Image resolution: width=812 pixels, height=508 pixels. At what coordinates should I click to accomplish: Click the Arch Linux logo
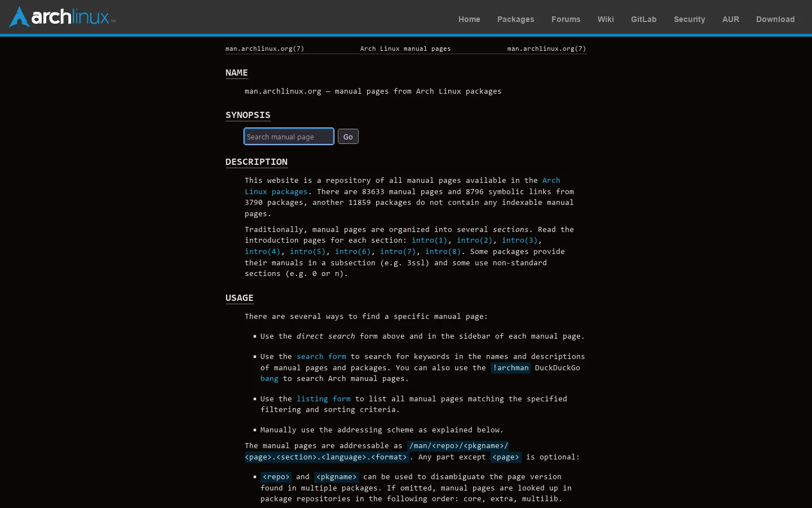63,17
